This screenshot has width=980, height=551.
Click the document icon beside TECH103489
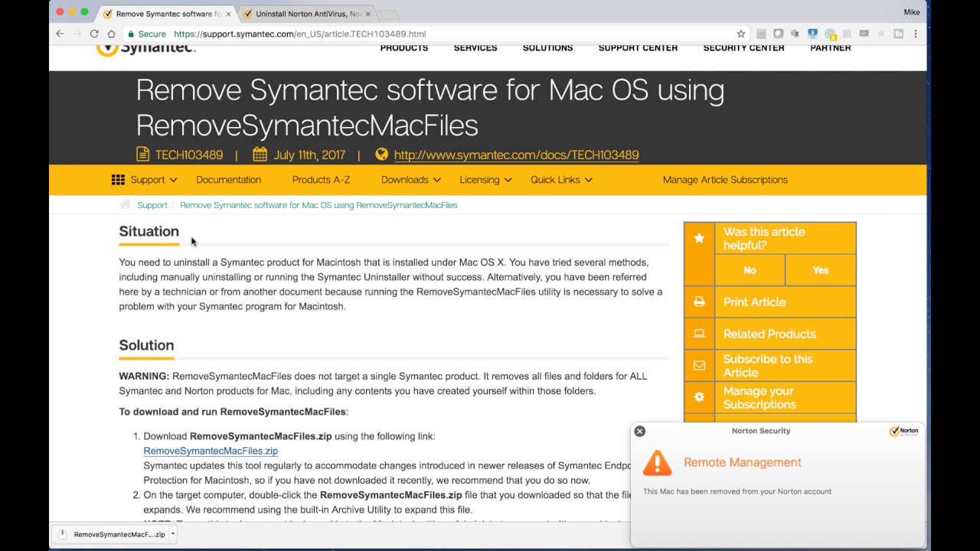click(x=143, y=155)
